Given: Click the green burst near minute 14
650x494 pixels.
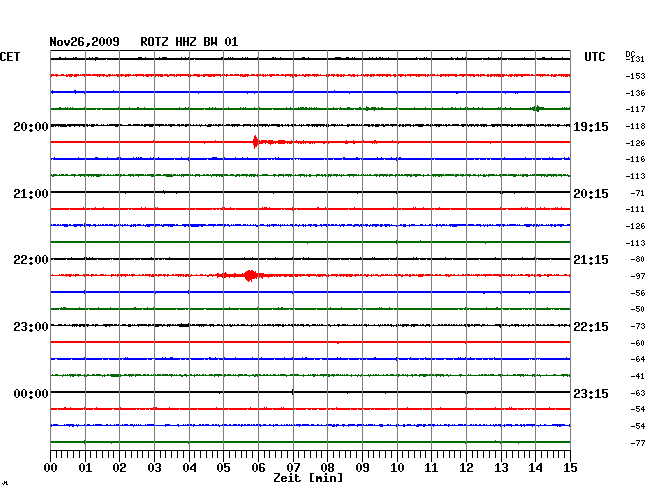Looking at the screenshot, I should [537, 109].
